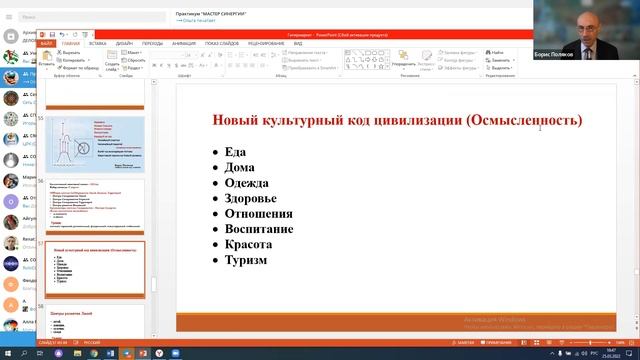Click the Создать слайд new slide icon
Image resolution: width=640 pixels, height=360 pixels.
coord(112,56)
